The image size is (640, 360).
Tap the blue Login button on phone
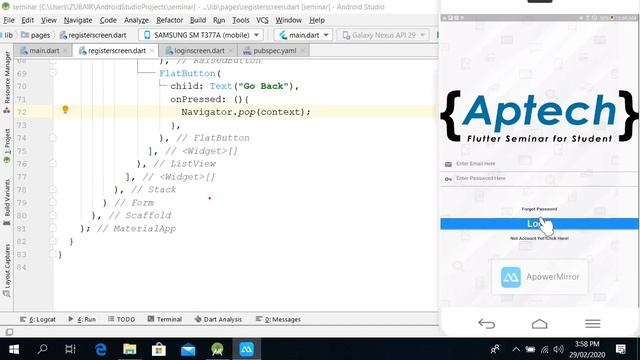click(539, 224)
